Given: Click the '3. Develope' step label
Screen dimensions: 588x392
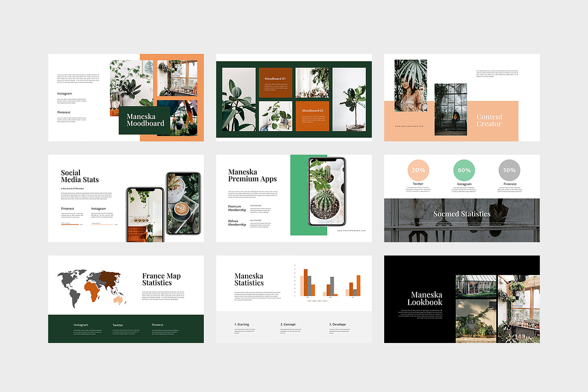Looking at the screenshot, I should [x=338, y=324].
